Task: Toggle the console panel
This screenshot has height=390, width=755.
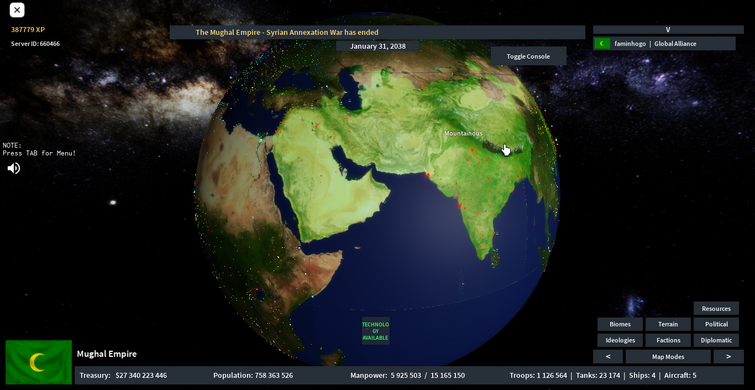Action: pos(528,56)
